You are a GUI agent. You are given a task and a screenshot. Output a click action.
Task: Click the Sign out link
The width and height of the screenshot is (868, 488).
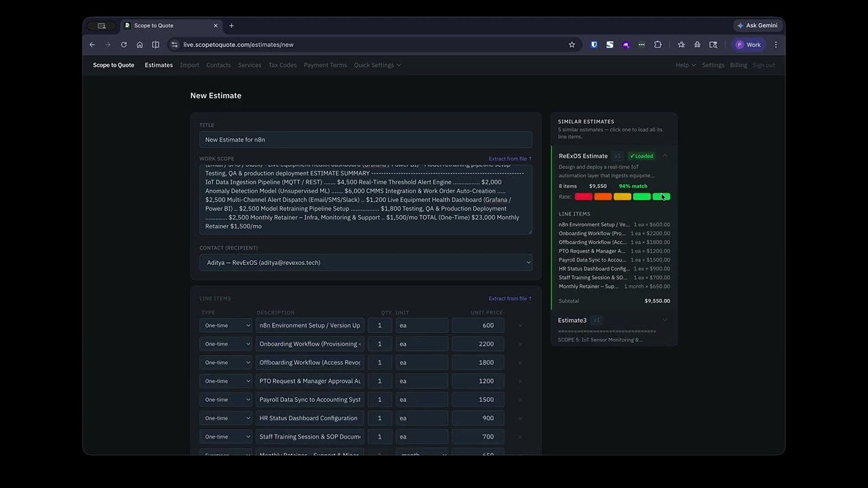(x=764, y=65)
